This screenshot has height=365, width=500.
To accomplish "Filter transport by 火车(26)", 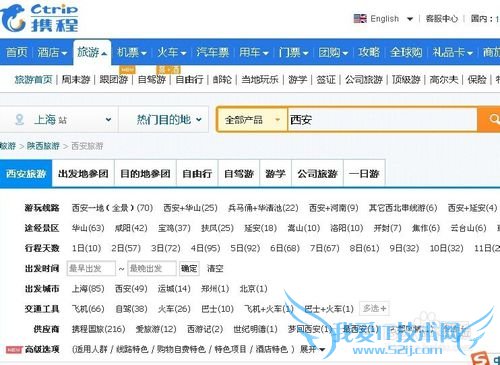I will (x=174, y=309).
